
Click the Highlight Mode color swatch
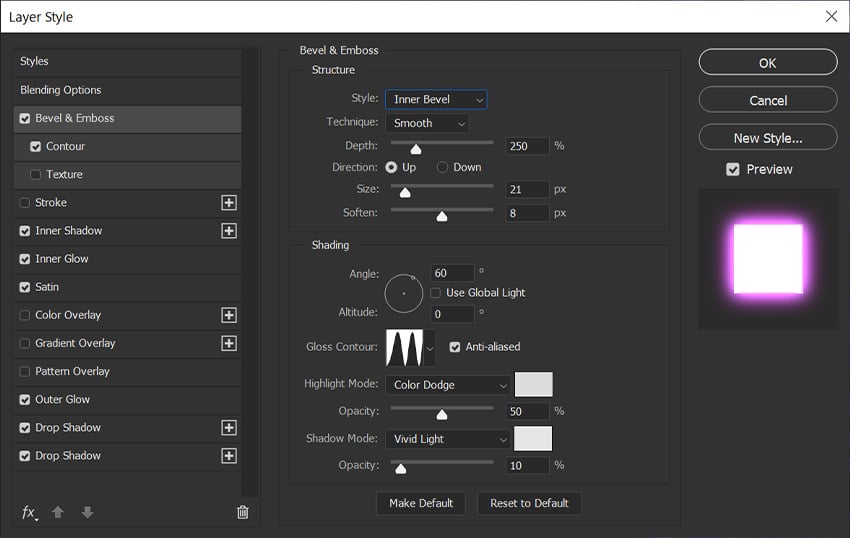click(533, 385)
